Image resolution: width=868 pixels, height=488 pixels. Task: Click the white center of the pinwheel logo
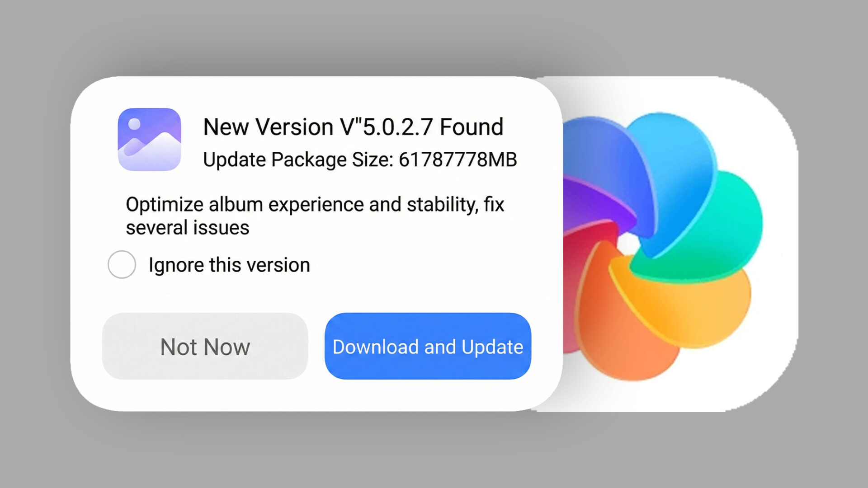pos(627,245)
